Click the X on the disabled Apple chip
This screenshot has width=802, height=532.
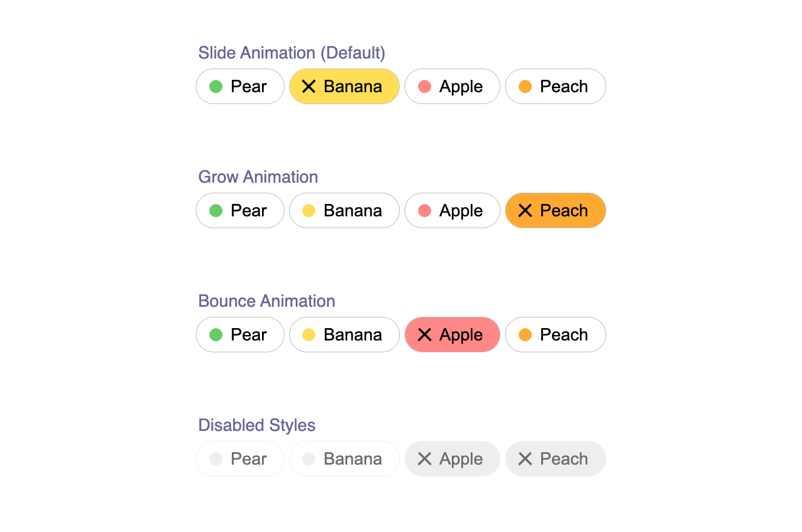pyautogui.click(x=425, y=459)
